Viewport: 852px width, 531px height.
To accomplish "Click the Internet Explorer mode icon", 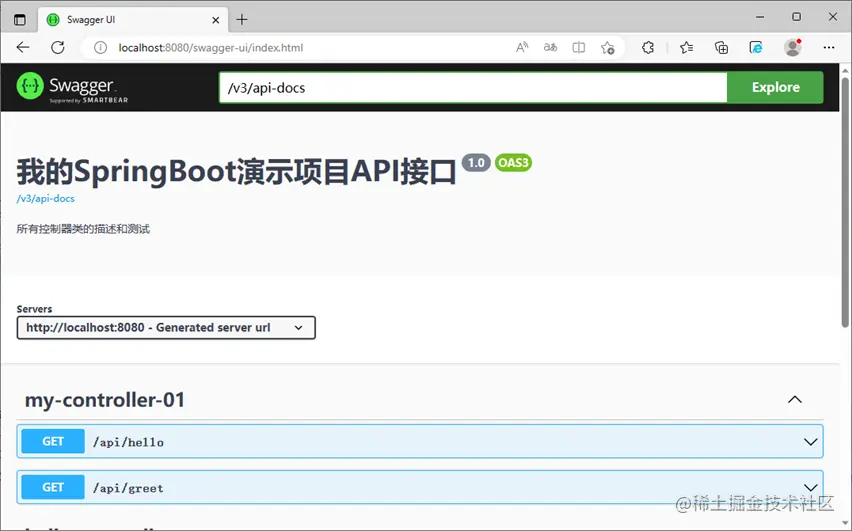I will 756,47.
